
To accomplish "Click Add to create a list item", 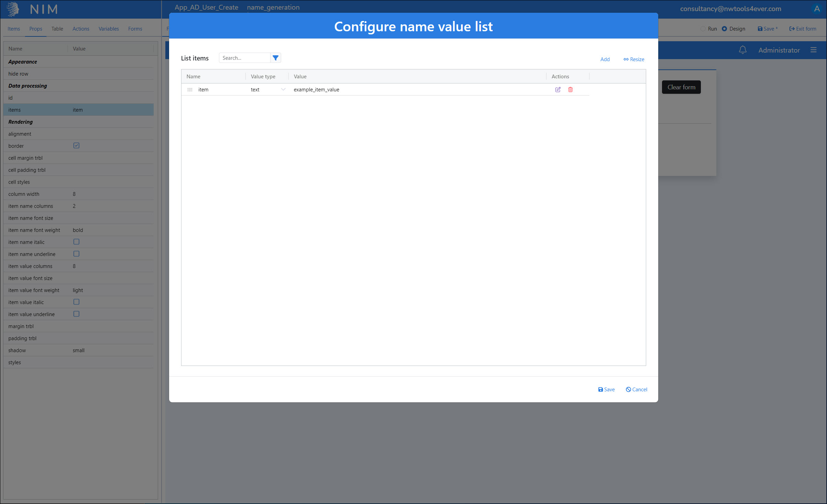I will tap(605, 59).
